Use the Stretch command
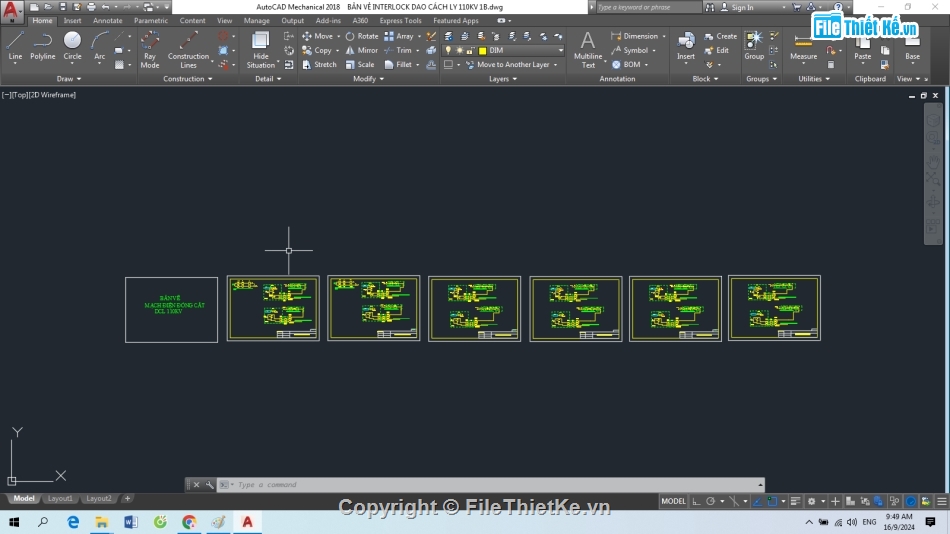Image resolution: width=950 pixels, height=534 pixels. click(319, 64)
